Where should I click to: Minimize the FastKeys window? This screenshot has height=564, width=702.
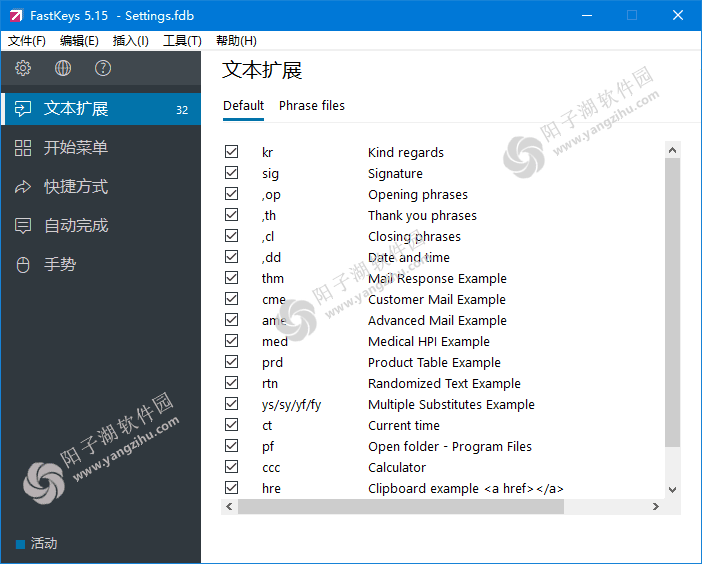tap(587, 15)
